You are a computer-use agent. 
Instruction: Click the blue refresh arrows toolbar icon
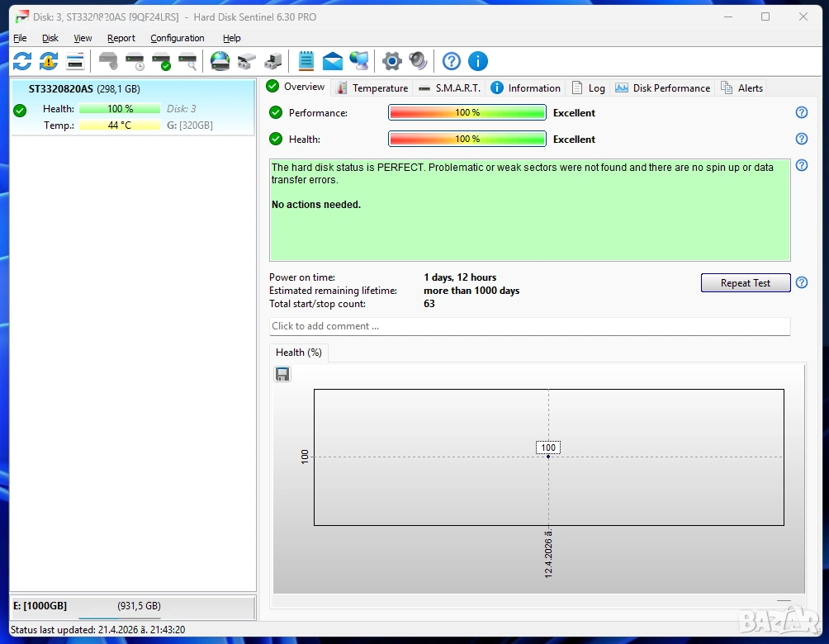(x=22, y=61)
